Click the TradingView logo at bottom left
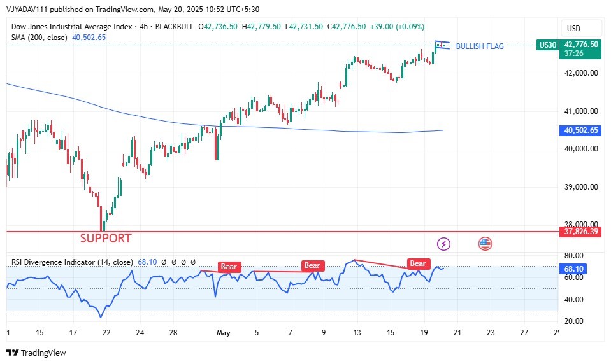The width and height of the screenshot is (611, 364). click(36, 353)
